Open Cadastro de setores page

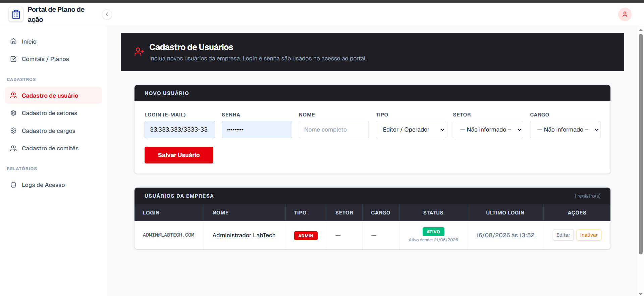pyautogui.click(x=53, y=113)
